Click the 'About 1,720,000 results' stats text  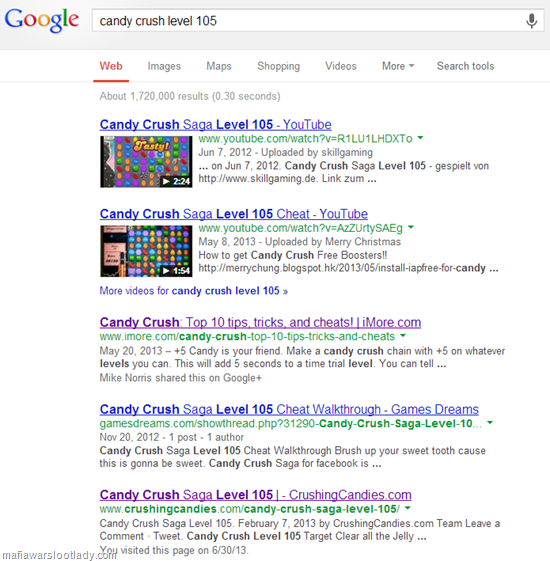click(190, 96)
